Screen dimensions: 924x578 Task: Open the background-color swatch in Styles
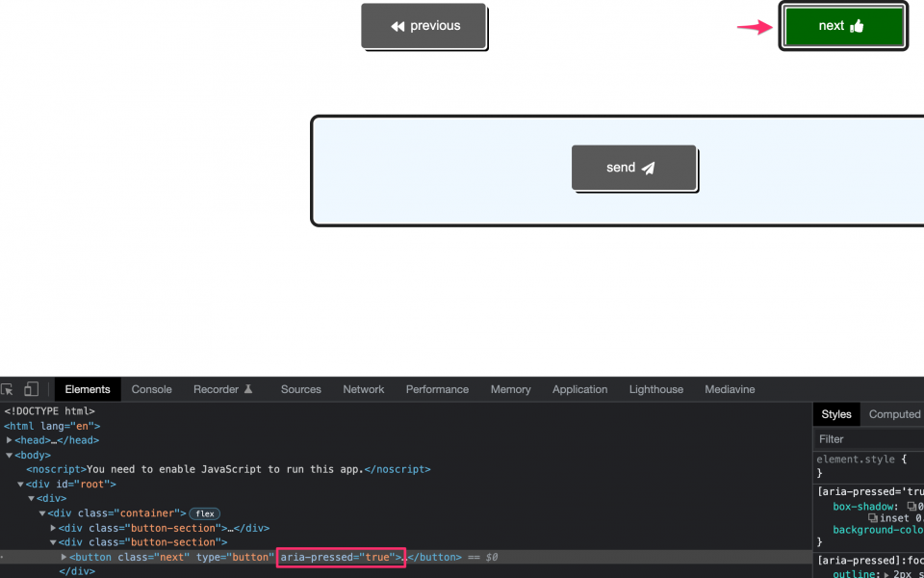coord(920,529)
